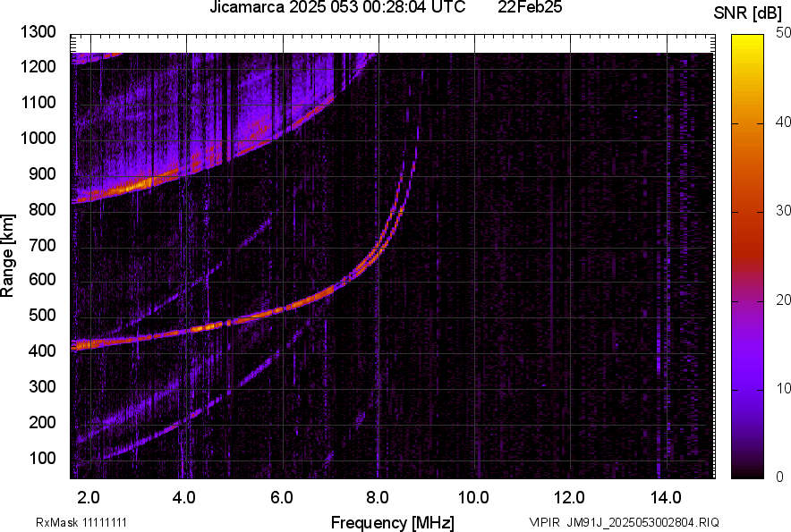Screen dimensions: 791x532
Task: Click the colorbar tick label '50'
Action: 783,33
